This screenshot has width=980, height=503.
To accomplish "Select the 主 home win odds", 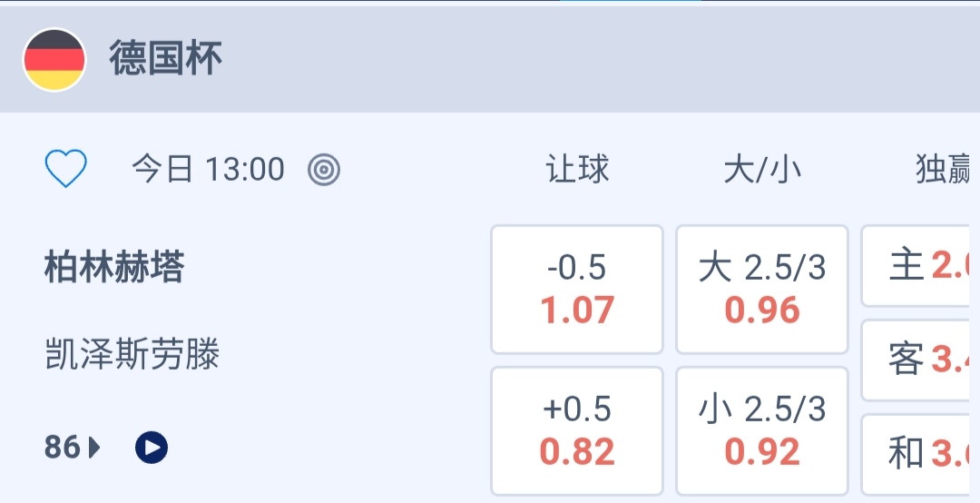I will coord(920,266).
